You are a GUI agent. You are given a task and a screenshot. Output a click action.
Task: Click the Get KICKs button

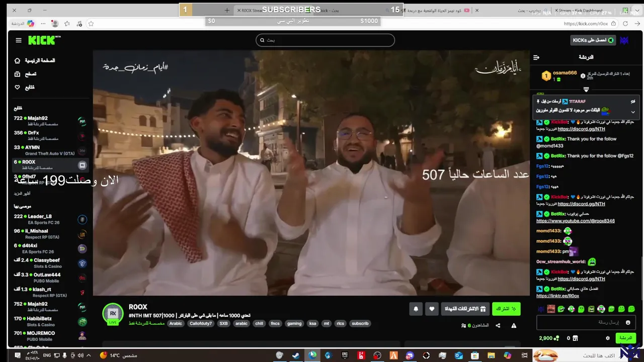[593, 40]
